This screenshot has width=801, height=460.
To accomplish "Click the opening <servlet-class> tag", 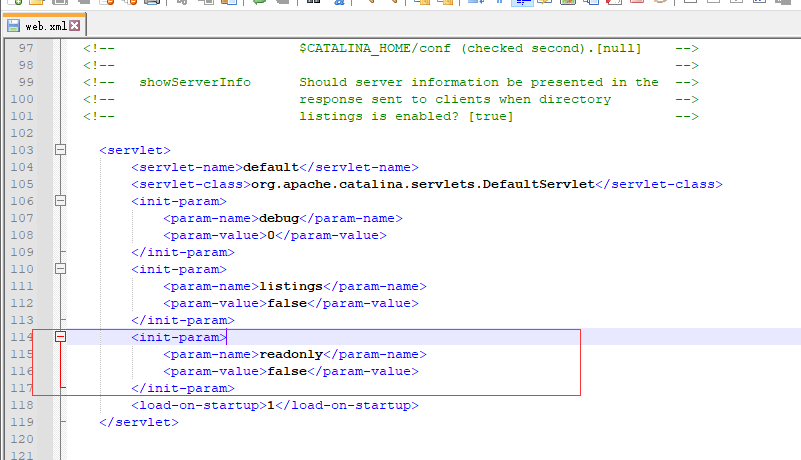I will (191, 184).
